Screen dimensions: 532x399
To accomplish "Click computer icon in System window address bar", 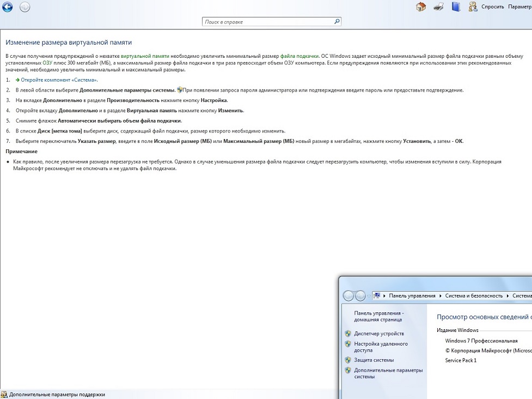I will point(377,295).
